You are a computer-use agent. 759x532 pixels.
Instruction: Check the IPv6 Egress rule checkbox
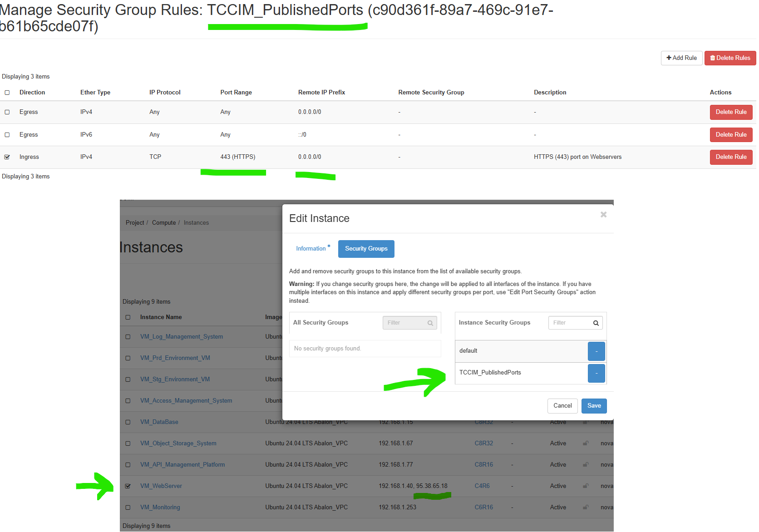7,135
